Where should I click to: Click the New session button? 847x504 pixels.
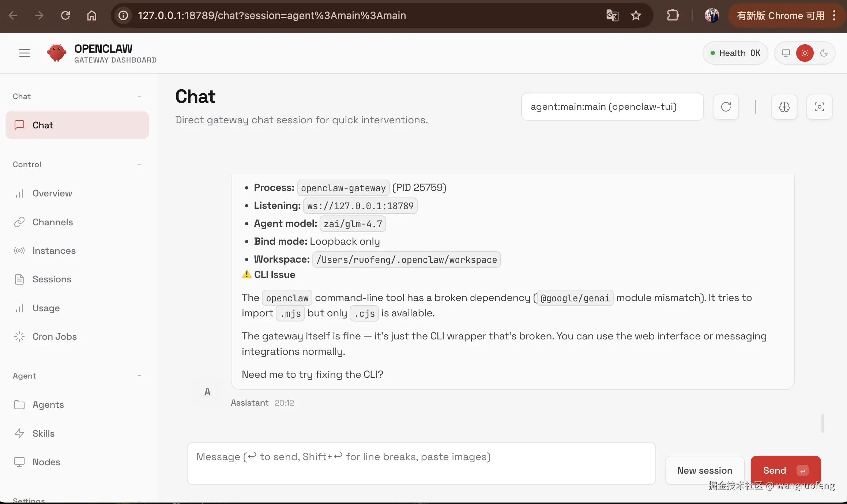pyautogui.click(x=704, y=470)
